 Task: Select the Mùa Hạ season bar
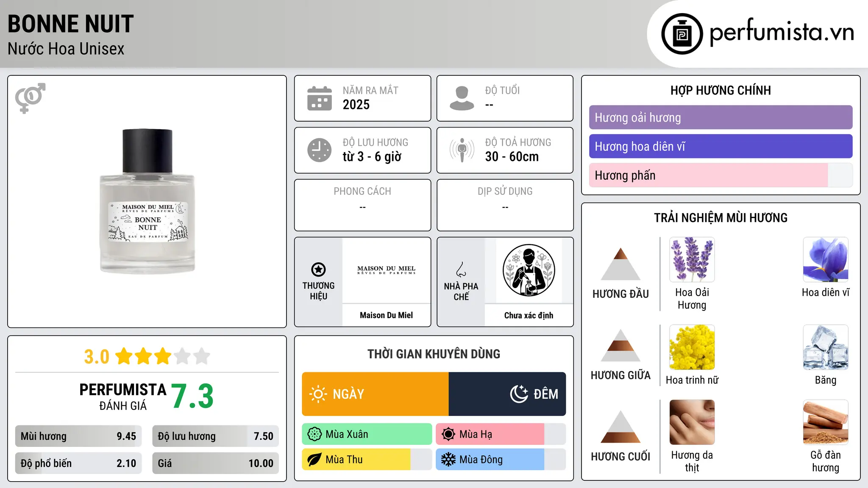tap(501, 434)
